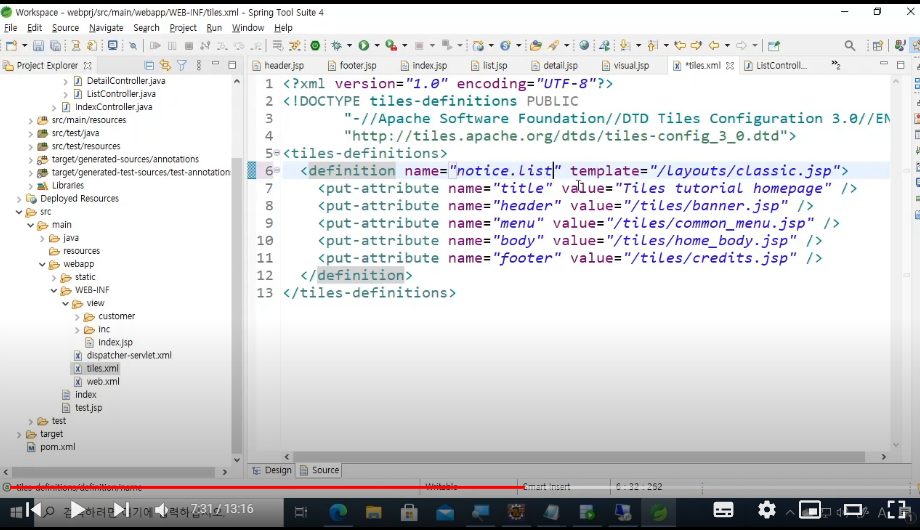Open the Console monitor toolbar icon
The height and width of the screenshot is (530, 920).
[x=112, y=46]
